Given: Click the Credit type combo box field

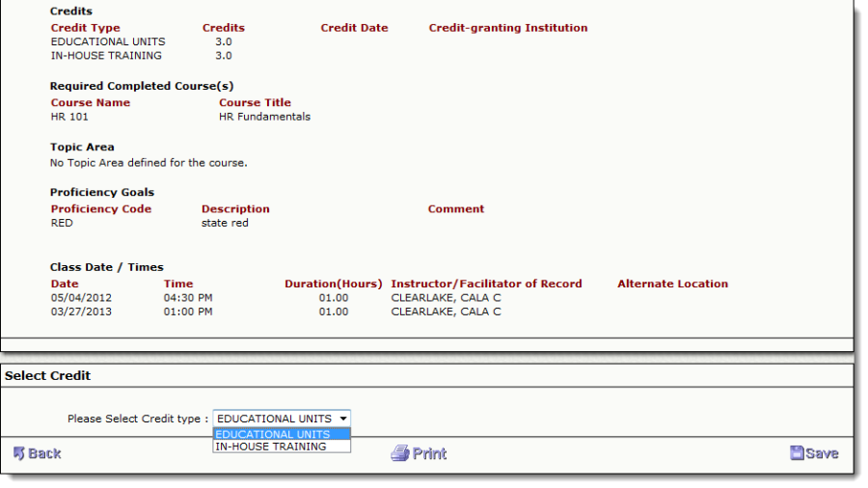Looking at the screenshot, I should 273,419.
